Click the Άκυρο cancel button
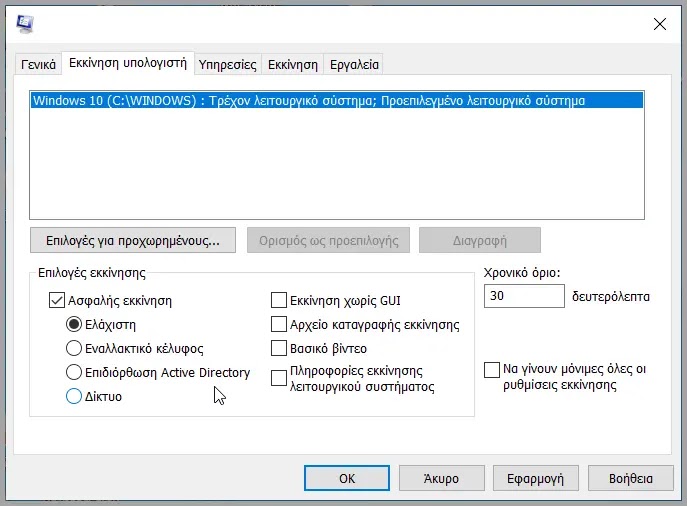 coord(442,478)
